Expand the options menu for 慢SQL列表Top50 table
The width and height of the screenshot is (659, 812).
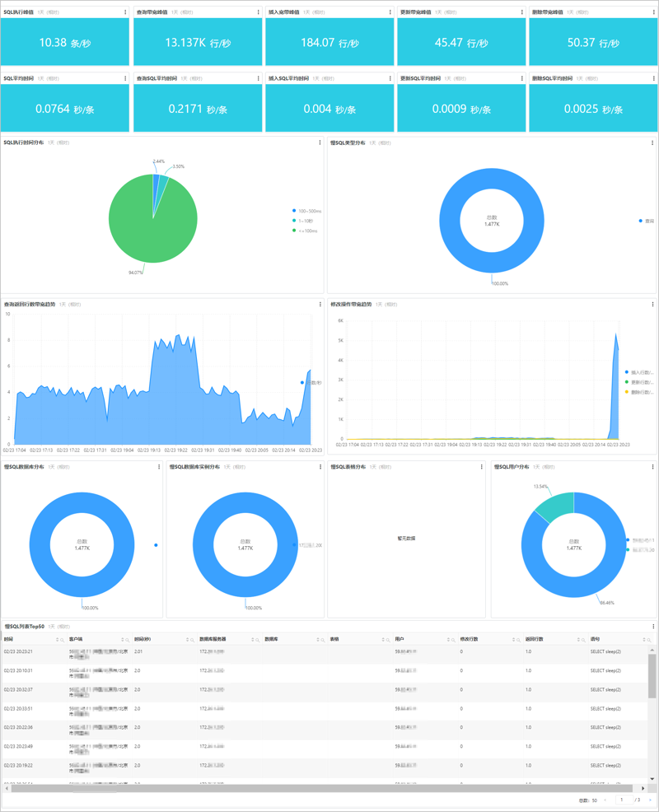coord(653,626)
